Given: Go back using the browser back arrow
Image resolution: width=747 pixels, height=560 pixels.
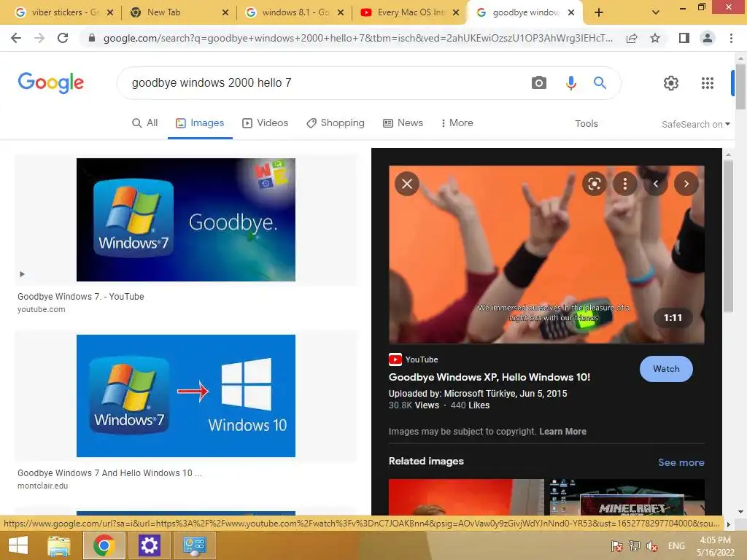Looking at the screenshot, I should pyautogui.click(x=16, y=38).
